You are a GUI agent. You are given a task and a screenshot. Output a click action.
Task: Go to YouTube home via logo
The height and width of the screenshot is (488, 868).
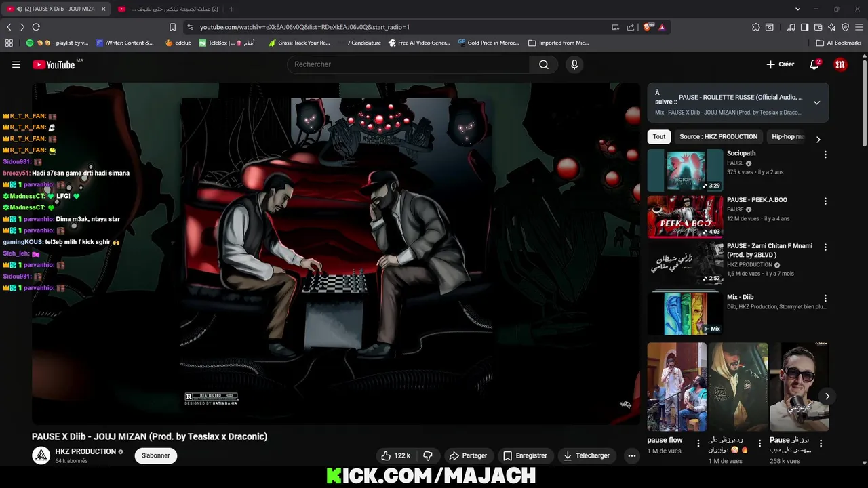pyautogui.click(x=54, y=64)
